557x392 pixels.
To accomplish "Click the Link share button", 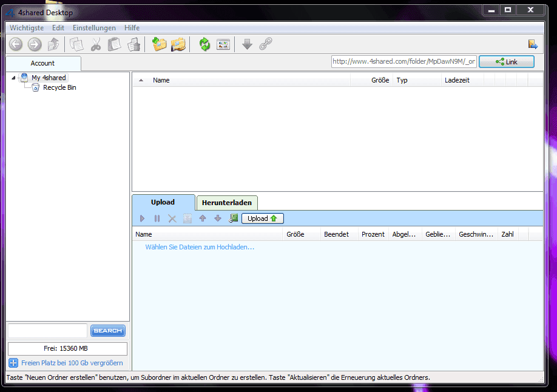I will (507, 62).
